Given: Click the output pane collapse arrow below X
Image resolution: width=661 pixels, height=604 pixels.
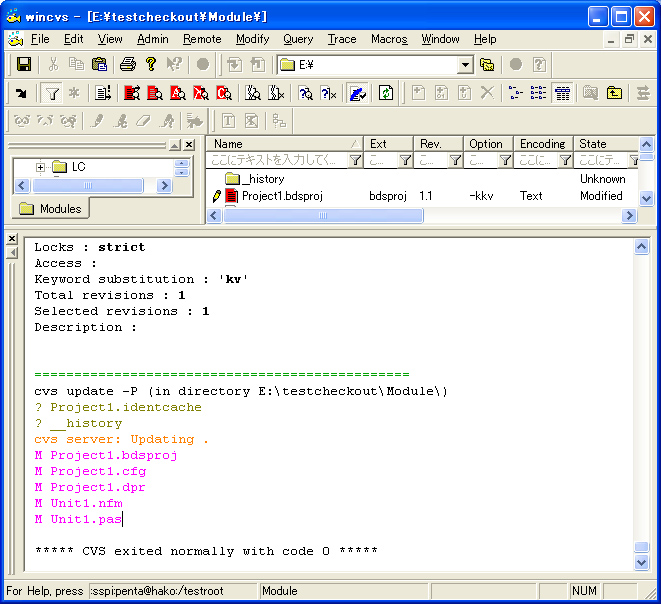Looking at the screenshot, I should (x=13, y=253).
